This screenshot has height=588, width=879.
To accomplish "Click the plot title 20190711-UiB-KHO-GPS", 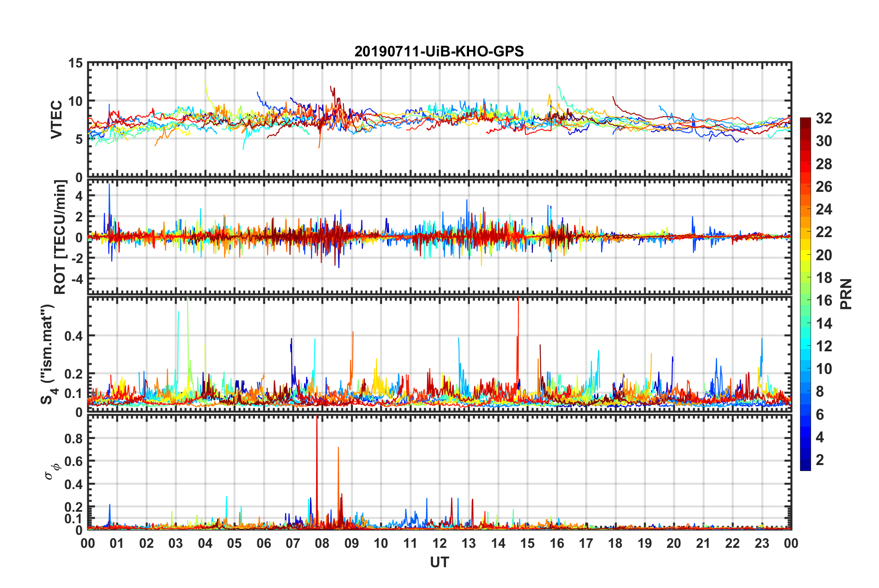I will coord(439,51).
